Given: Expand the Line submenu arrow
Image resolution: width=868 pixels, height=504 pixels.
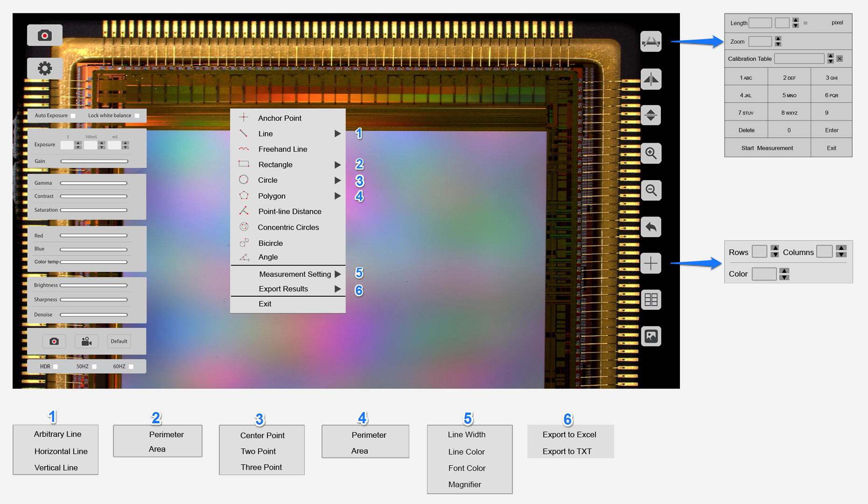Looking at the screenshot, I should click(337, 134).
